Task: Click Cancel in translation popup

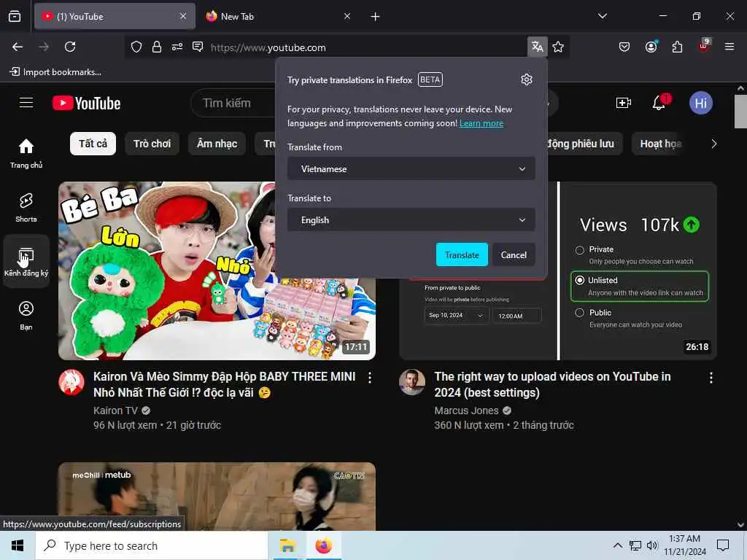Action: tap(514, 254)
